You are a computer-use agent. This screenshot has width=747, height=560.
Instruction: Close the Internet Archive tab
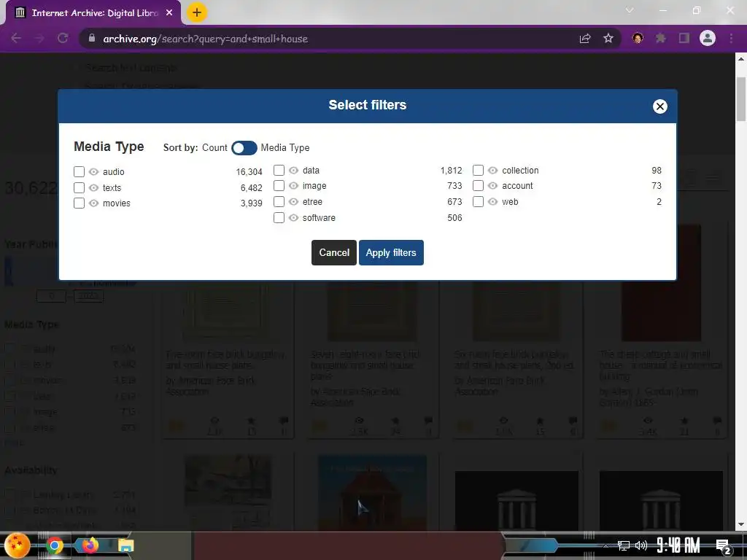coord(169,13)
